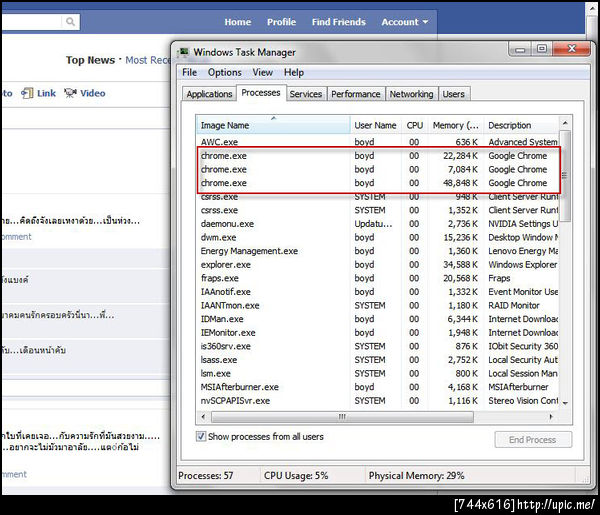This screenshot has width=600, height=515.
Task: Open Facebook Home link
Action: click(238, 22)
